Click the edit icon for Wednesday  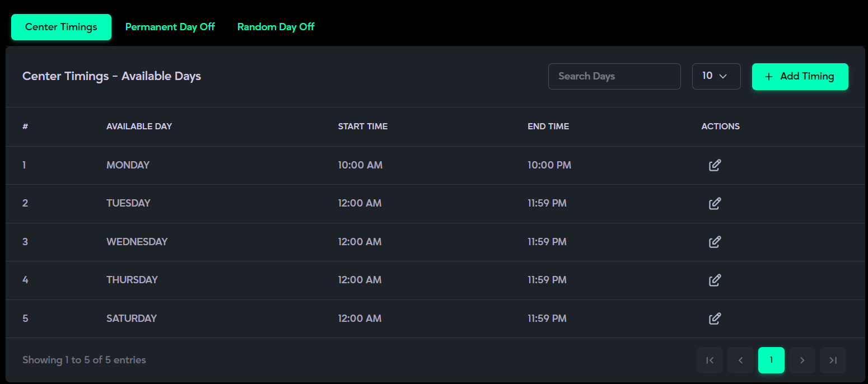tap(715, 242)
